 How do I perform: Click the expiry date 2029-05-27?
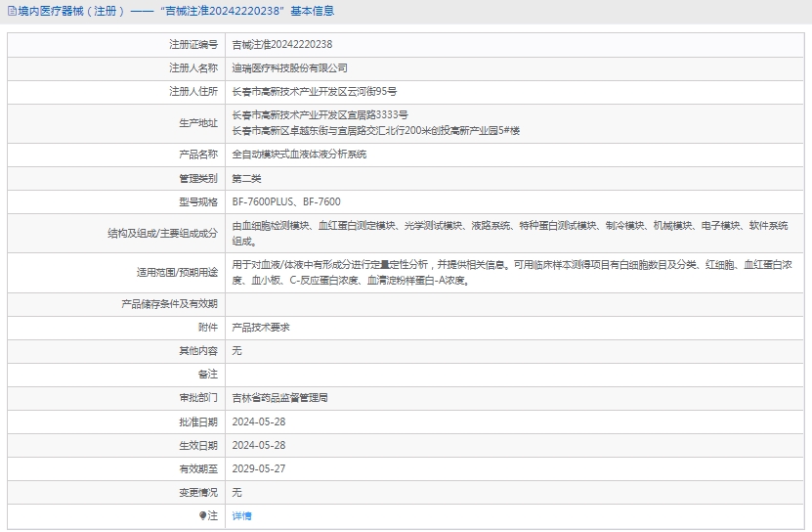point(258,468)
